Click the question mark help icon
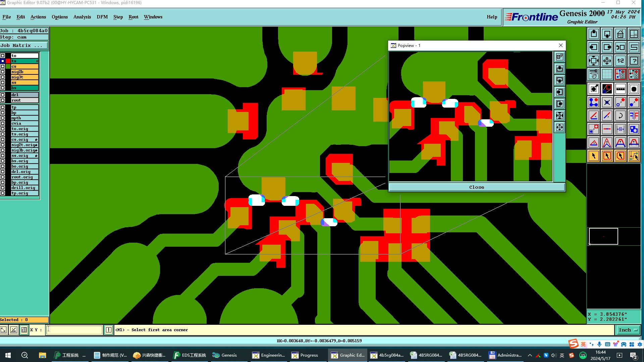Viewport: 644px width, 362px height. [x=634, y=61]
